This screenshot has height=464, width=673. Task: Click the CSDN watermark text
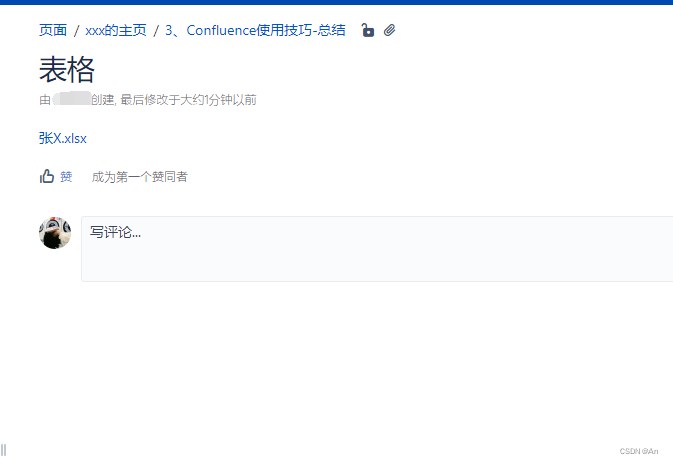coord(639,451)
